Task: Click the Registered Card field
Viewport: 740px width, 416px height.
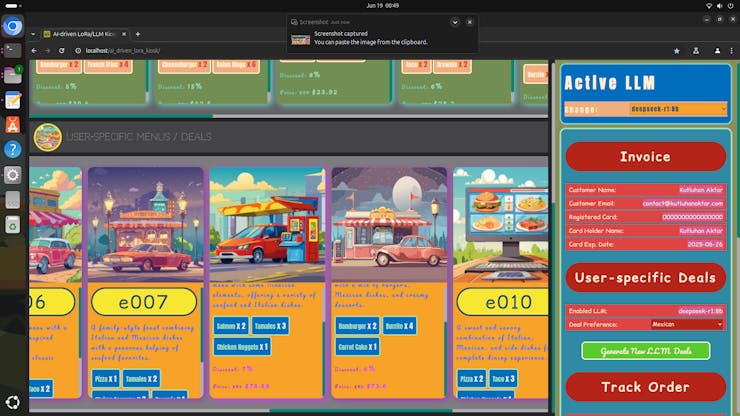Action: pos(646,217)
